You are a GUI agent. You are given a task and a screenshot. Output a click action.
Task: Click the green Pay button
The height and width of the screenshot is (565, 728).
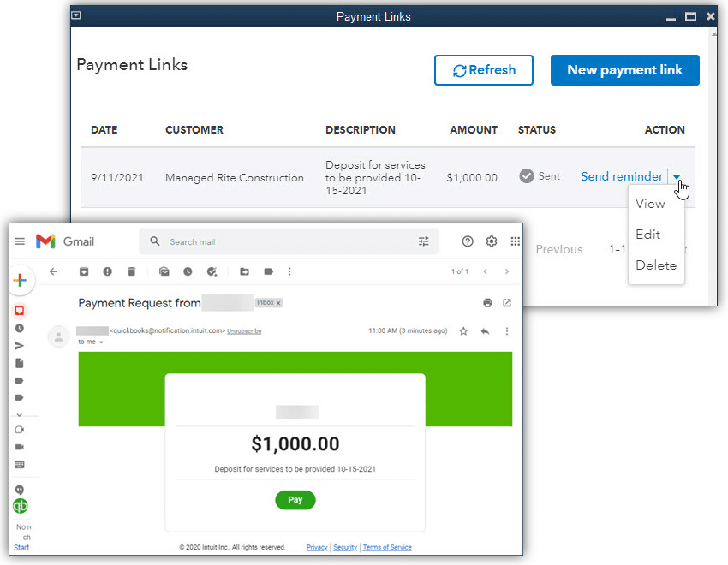pyautogui.click(x=295, y=500)
